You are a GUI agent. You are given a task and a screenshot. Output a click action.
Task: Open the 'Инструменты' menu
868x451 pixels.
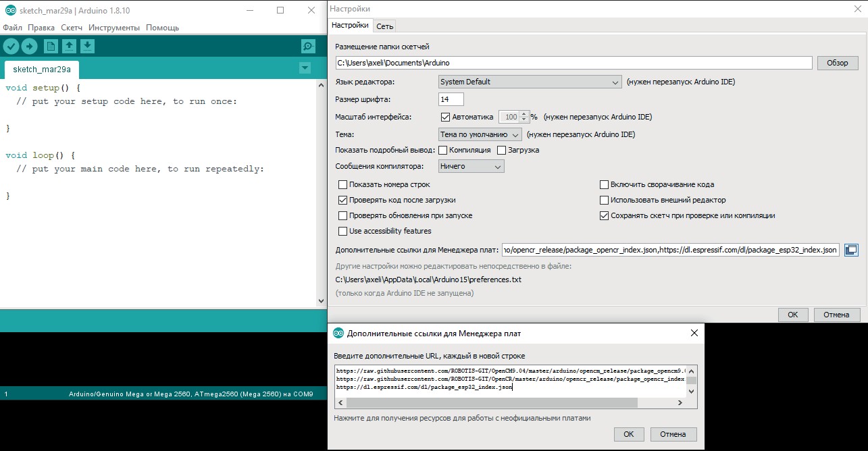(113, 28)
